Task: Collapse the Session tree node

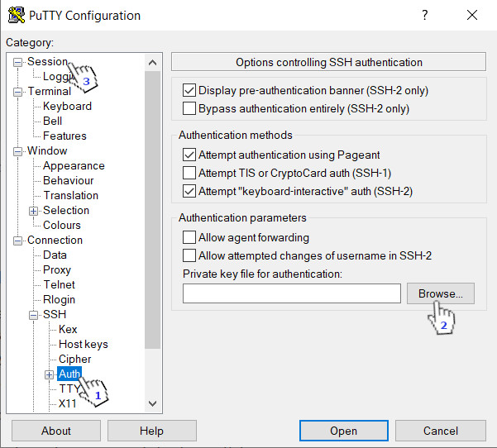Action: point(17,63)
